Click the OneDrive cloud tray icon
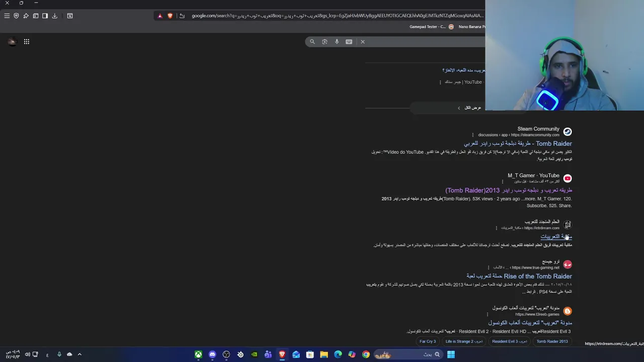The width and height of the screenshot is (644, 362). coord(69,354)
